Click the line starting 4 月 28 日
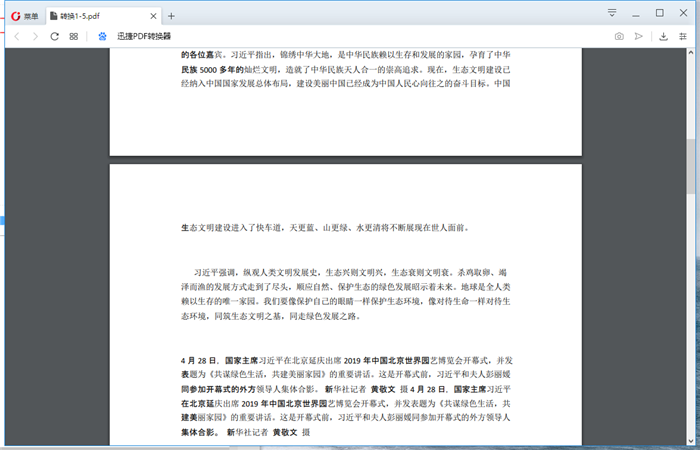700x450 pixels. click(x=346, y=360)
